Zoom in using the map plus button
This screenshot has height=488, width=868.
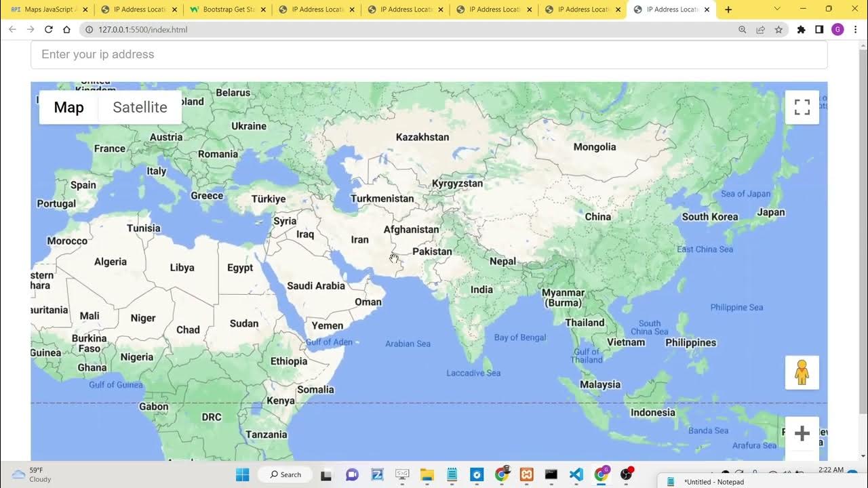click(802, 434)
